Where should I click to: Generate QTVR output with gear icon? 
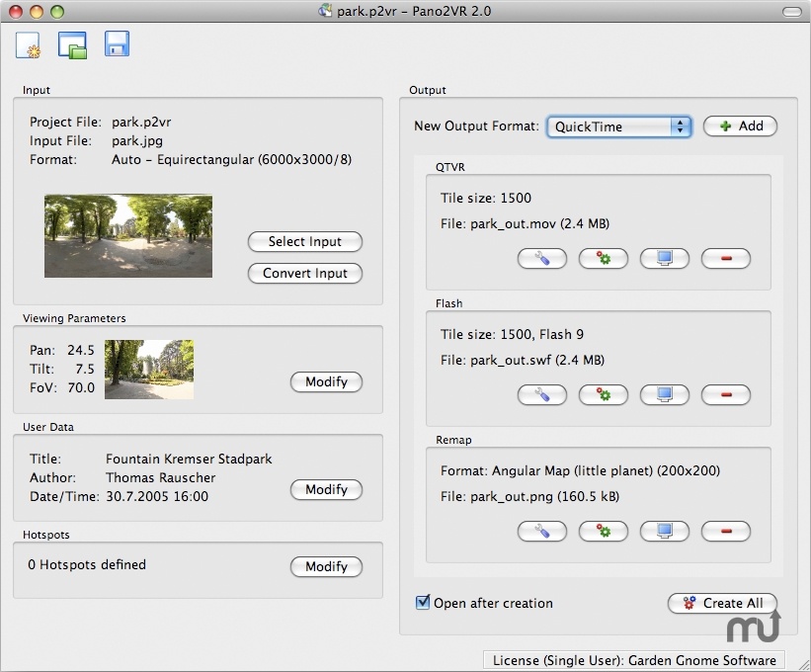pos(603,259)
